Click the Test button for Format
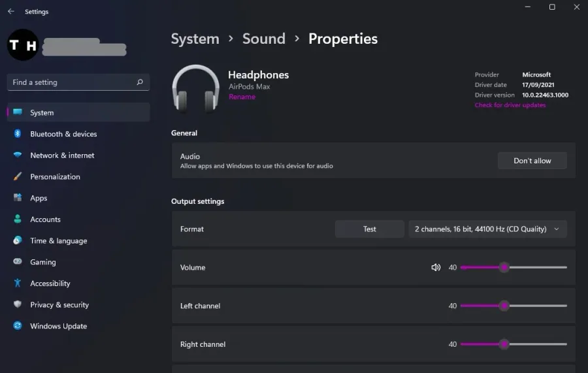588x373 pixels. pos(369,229)
